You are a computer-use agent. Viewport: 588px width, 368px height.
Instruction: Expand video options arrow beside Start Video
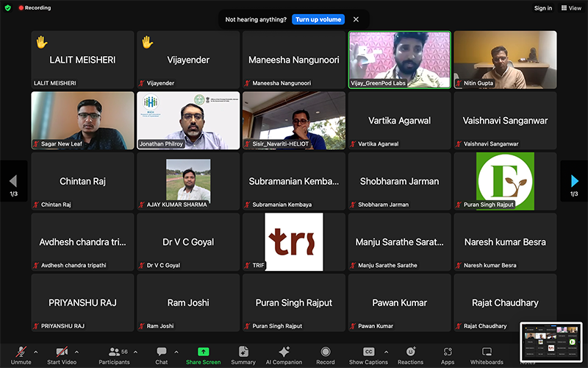(76, 351)
